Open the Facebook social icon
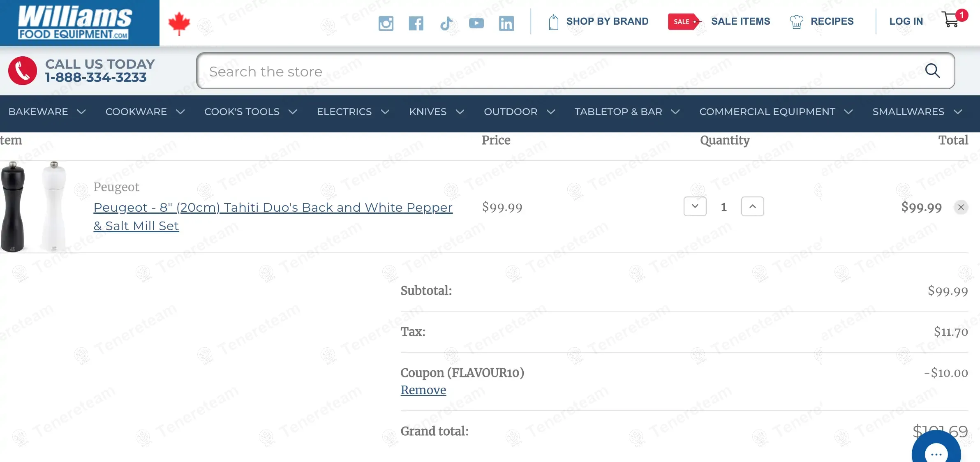Viewport: 980px width, 462px height. (x=416, y=23)
